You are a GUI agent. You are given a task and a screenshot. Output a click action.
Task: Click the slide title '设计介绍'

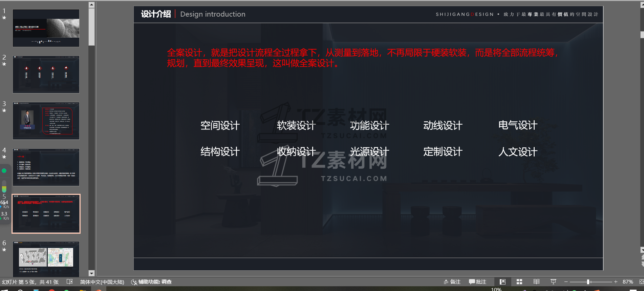click(x=156, y=14)
